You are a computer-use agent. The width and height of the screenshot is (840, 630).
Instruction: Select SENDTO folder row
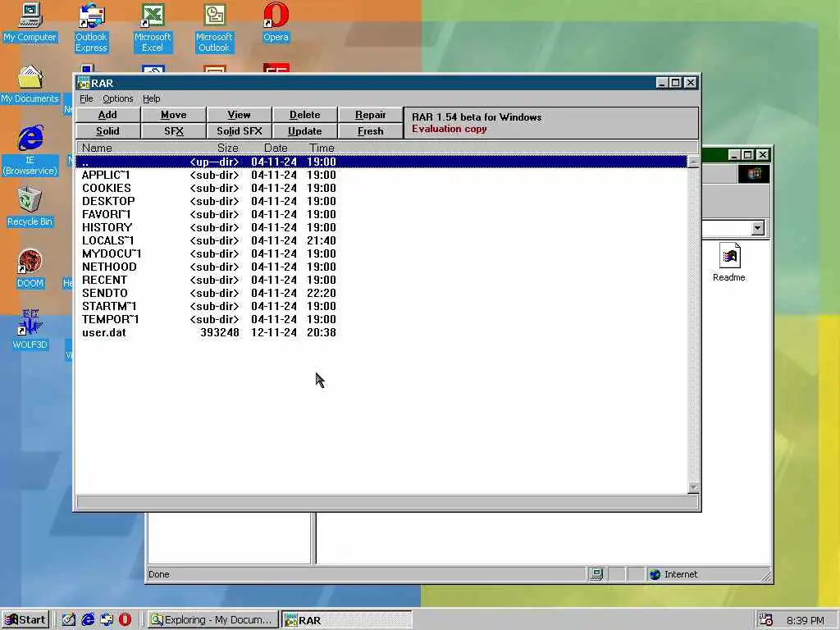381,293
